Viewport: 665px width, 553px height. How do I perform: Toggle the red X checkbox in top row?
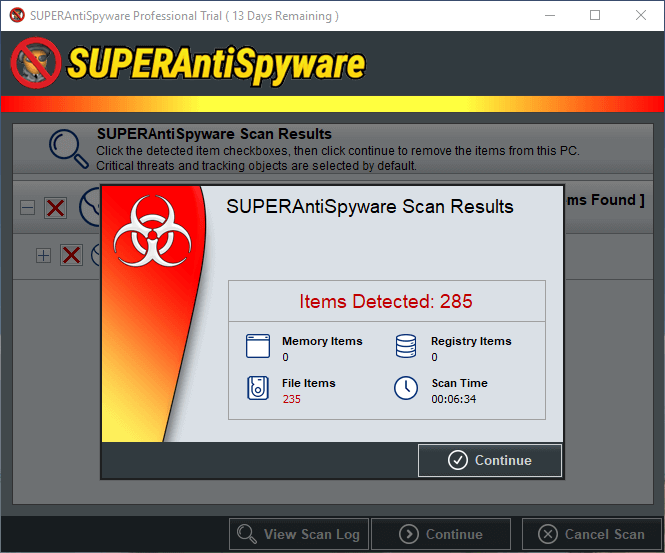tap(56, 208)
